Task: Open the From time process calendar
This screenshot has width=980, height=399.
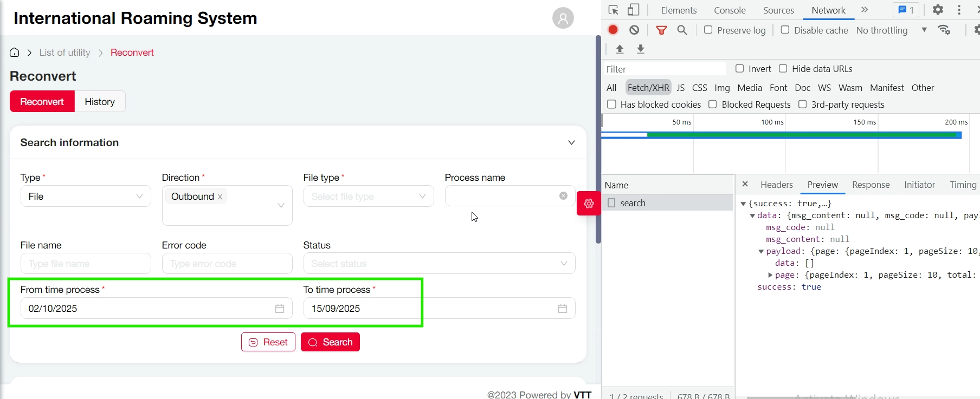Action: pyautogui.click(x=280, y=309)
